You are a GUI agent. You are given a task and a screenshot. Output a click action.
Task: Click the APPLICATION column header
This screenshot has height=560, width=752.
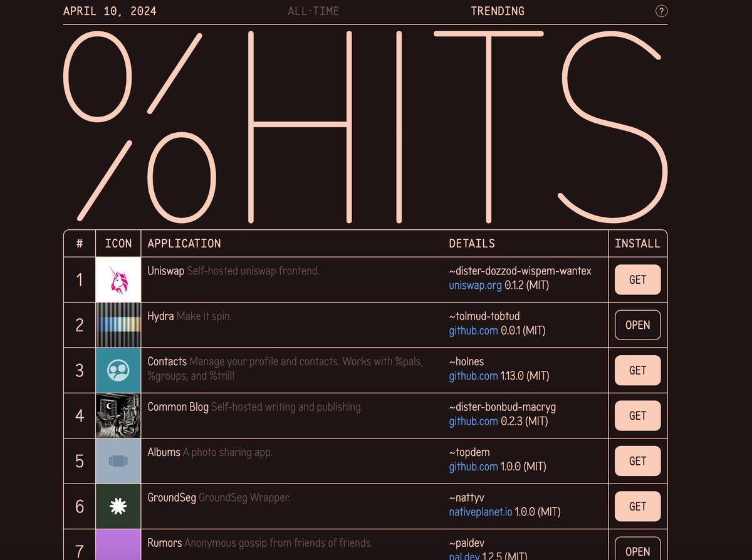pos(184,244)
